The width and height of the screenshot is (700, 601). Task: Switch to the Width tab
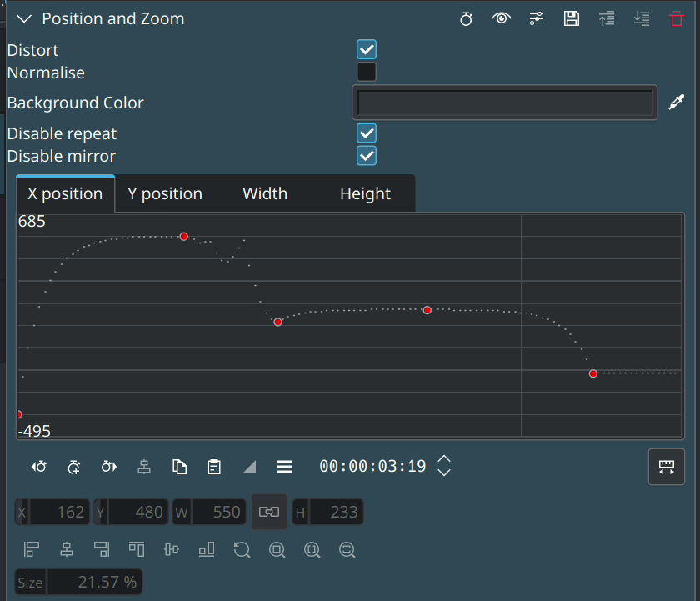[265, 193]
